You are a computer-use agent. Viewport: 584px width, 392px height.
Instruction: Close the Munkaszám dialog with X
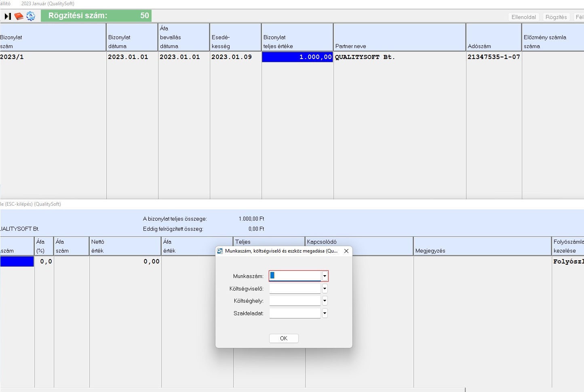coord(346,251)
